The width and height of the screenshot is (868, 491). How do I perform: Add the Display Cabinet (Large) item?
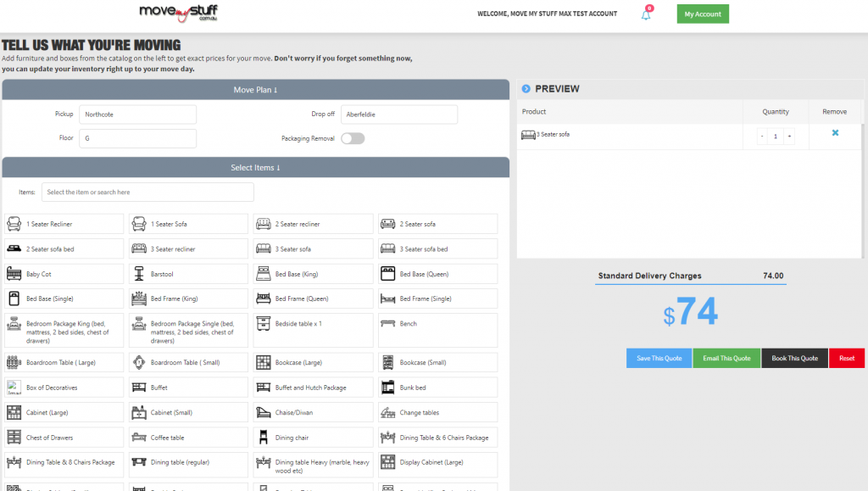tap(438, 465)
